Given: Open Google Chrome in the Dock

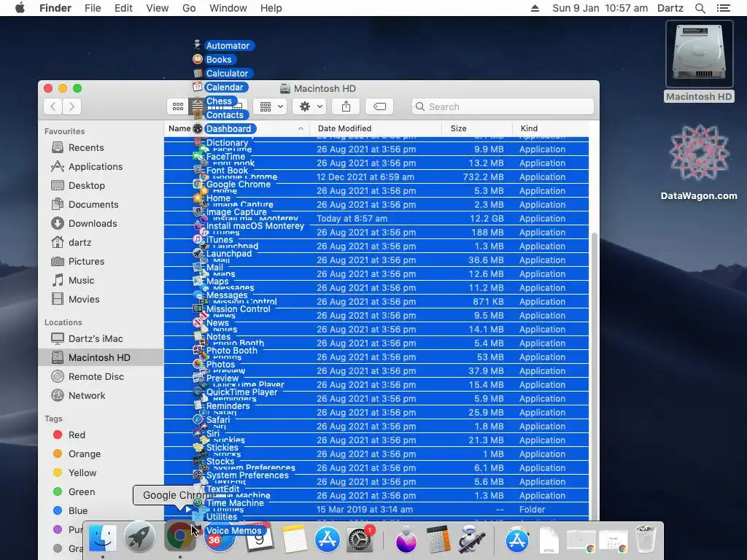Looking at the screenshot, I should (x=179, y=536).
